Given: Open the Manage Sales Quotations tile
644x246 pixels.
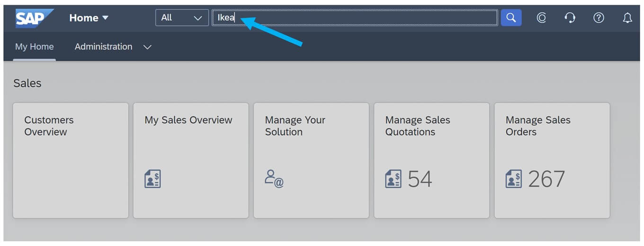Looking at the screenshot, I should [x=432, y=161].
